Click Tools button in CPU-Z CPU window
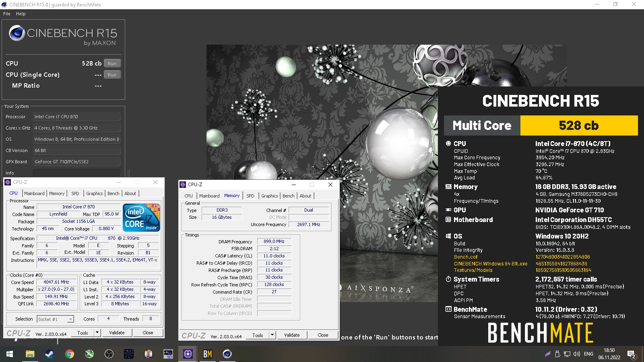This screenshot has width=644, height=362. coord(83,333)
